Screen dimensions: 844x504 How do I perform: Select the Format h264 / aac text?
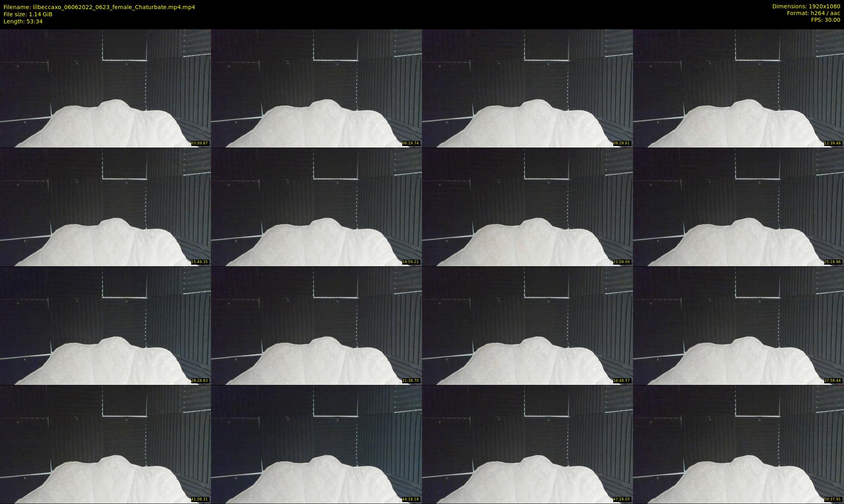(814, 13)
